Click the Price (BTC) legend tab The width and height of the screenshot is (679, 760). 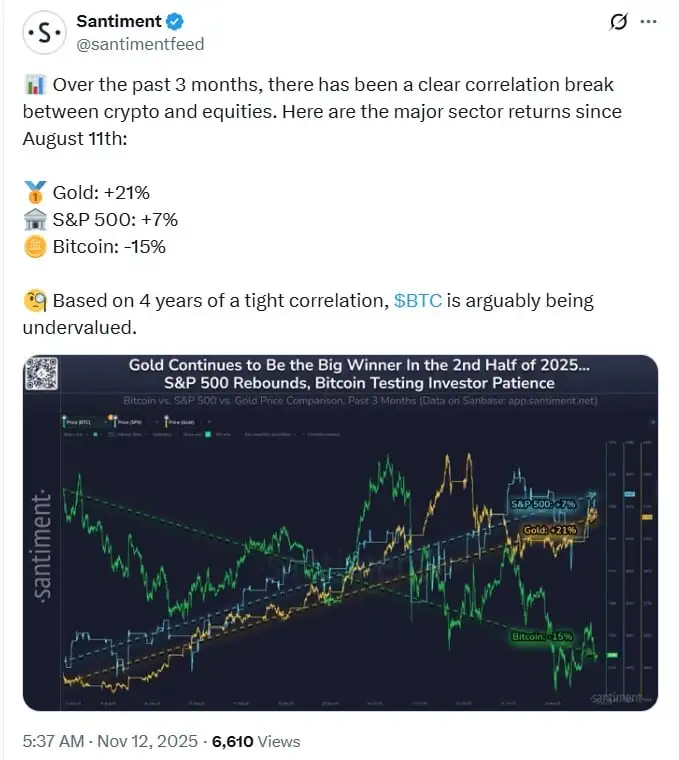pyautogui.click(x=79, y=422)
